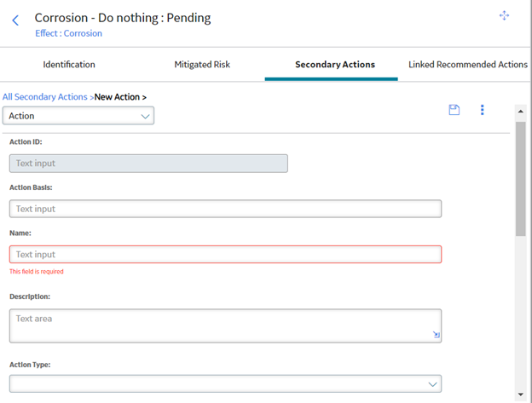Screen dimensions: 532x403
Task: Open the Linked Recommended Actions tab
Action: 468,65
